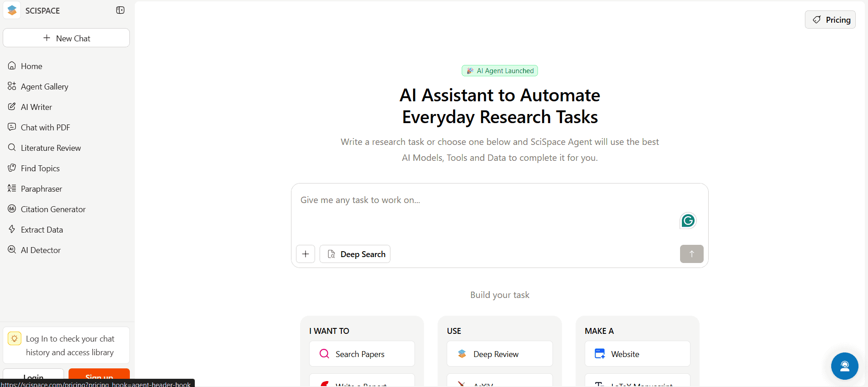Collapse the sidebar with panel toggle icon
The image size is (868, 387).
coord(120,10)
